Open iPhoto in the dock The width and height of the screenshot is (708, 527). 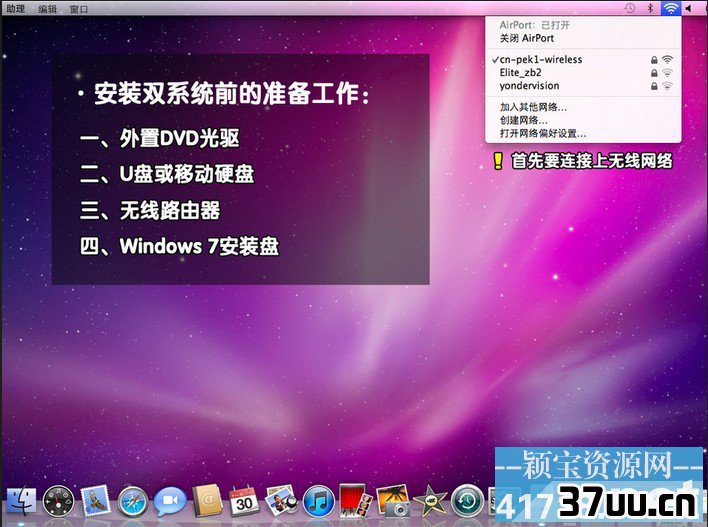click(393, 500)
